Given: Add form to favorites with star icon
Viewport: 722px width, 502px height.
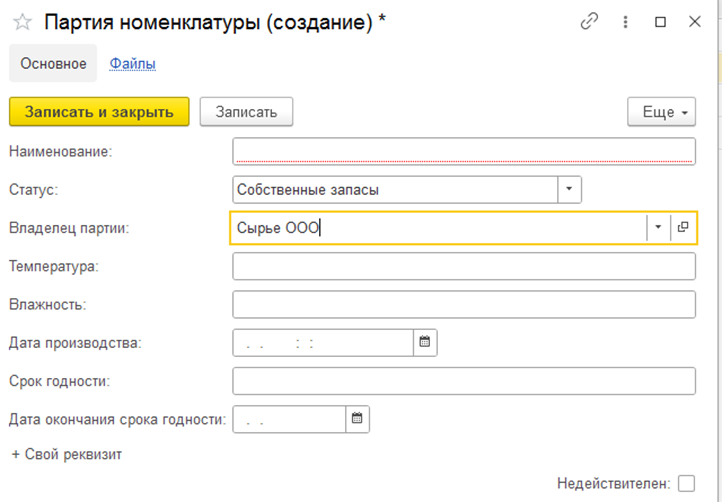Looking at the screenshot, I should pos(22,22).
